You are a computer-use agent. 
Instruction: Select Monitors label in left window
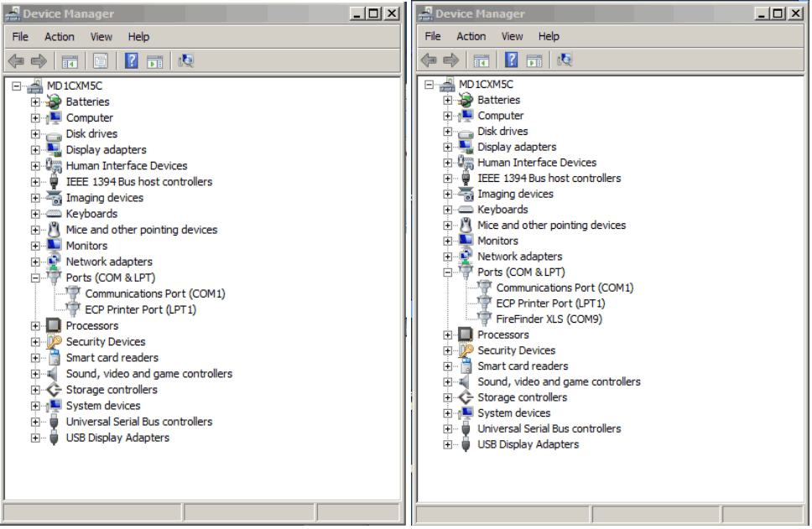(86, 246)
